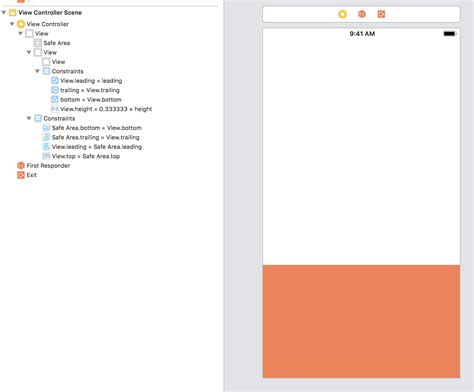Screen dimensions: 474x392
Task: Click the battery indicator in the device status bar
Action: point(450,34)
